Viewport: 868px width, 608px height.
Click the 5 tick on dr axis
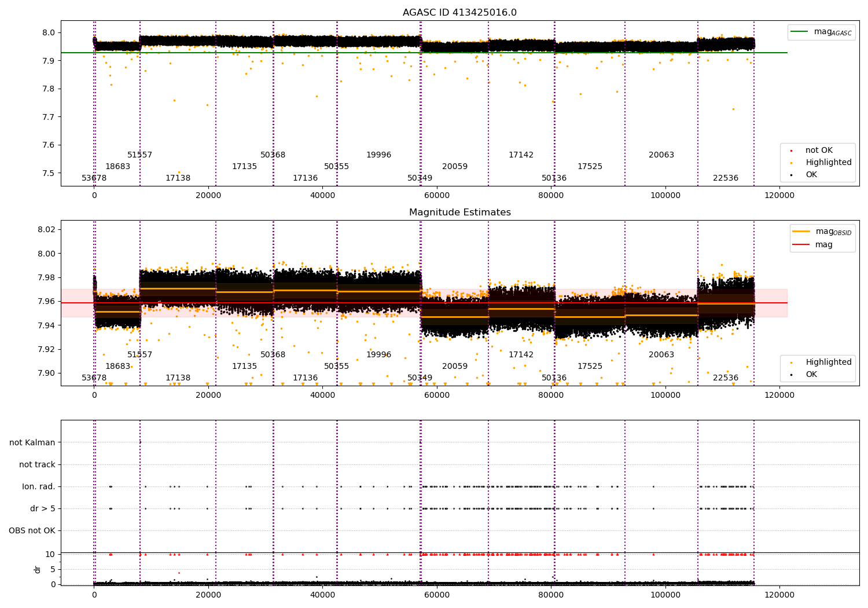pyautogui.click(x=53, y=569)
